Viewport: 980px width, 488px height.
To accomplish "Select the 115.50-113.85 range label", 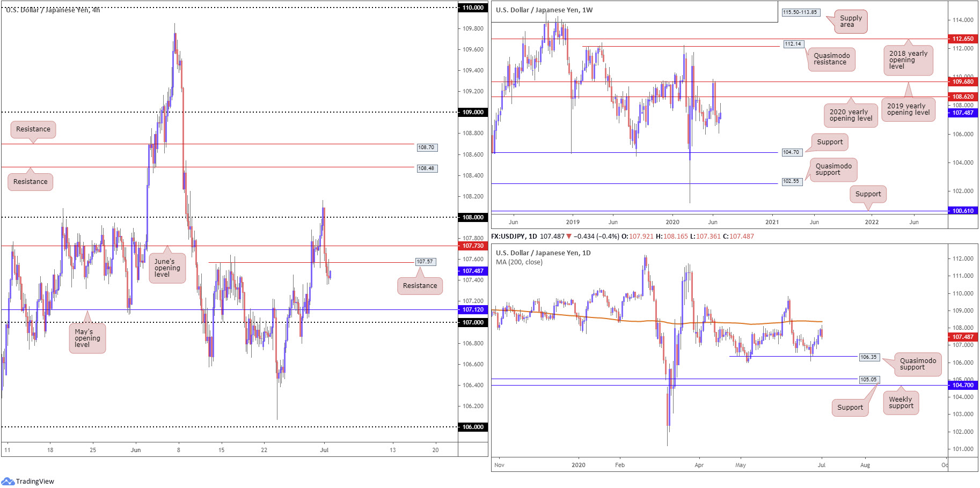I will coord(800,12).
